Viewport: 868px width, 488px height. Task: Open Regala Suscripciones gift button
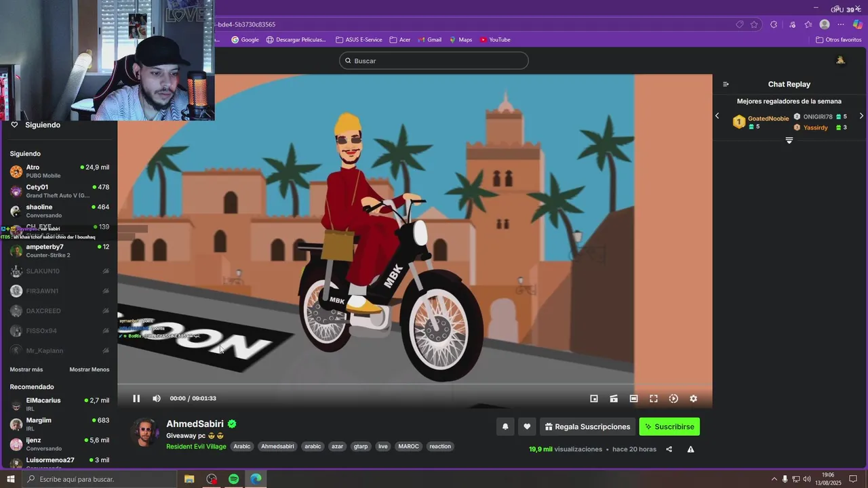(x=588, y=426)
